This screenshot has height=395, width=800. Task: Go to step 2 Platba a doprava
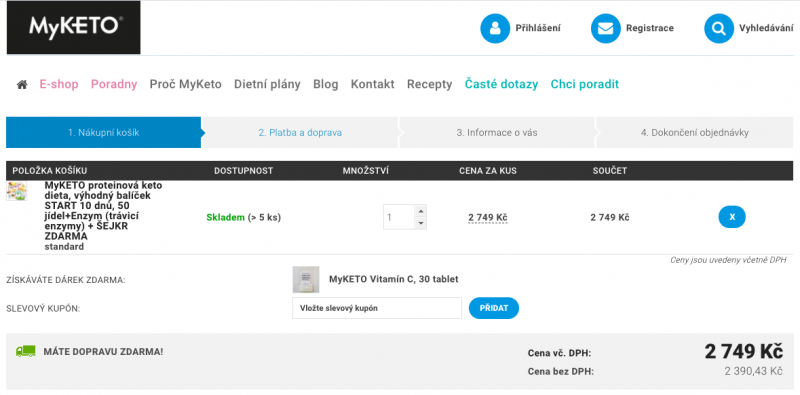tap(300, 133)
